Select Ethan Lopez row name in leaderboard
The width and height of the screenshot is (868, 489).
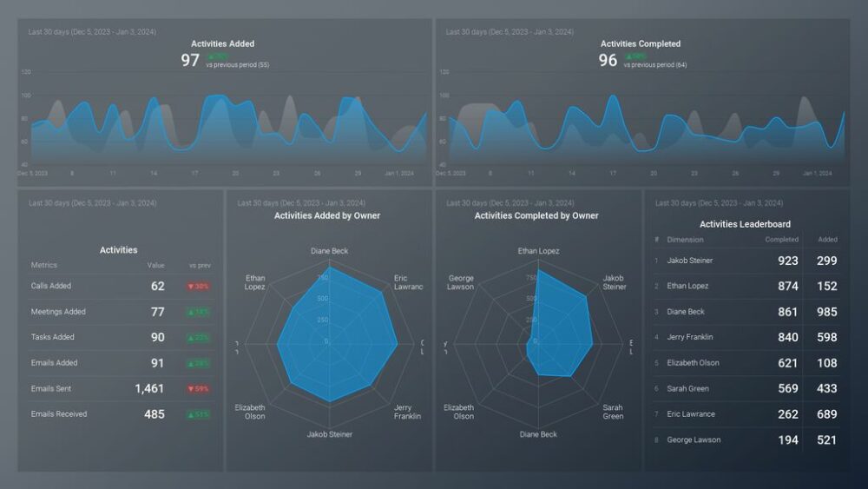[x=687, y=286]
